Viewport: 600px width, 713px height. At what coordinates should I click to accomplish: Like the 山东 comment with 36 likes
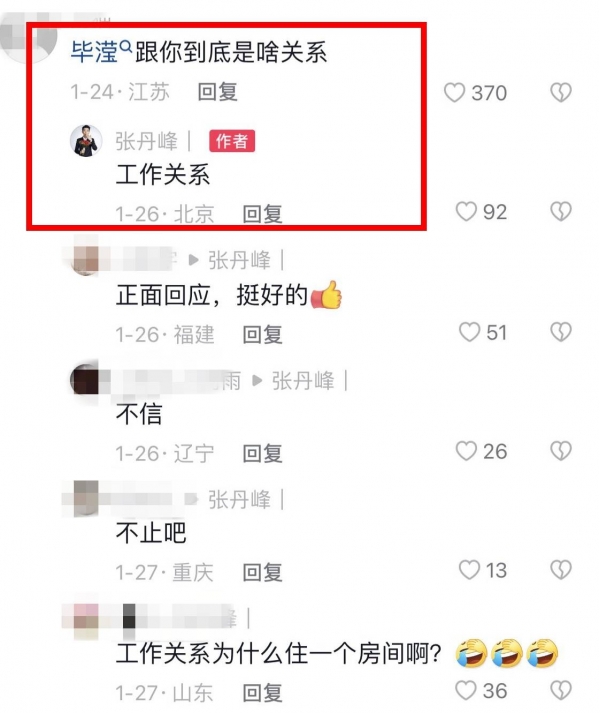466,690
